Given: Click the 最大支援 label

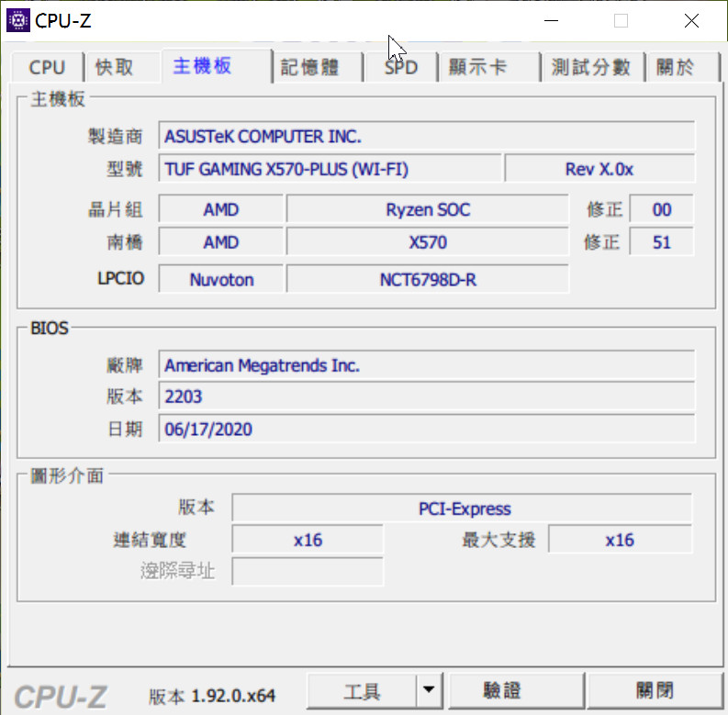Looking at the screenshot, I should click(498, 540).
